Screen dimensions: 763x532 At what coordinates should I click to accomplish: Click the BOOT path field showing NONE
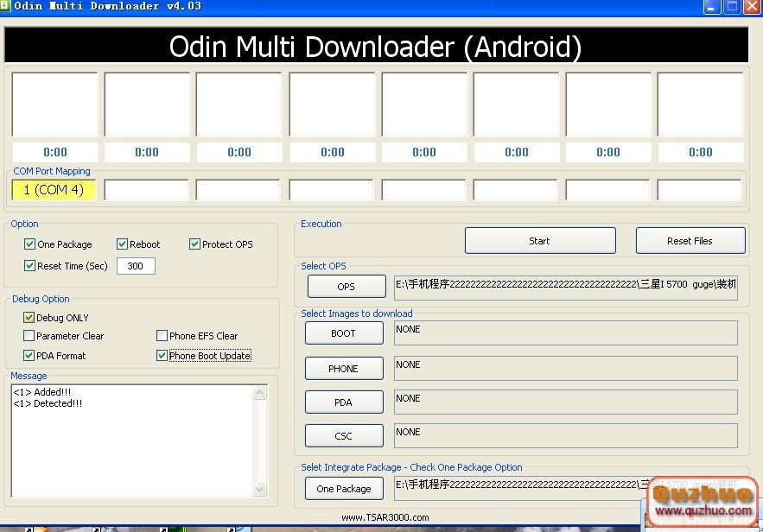pos(566,333)
